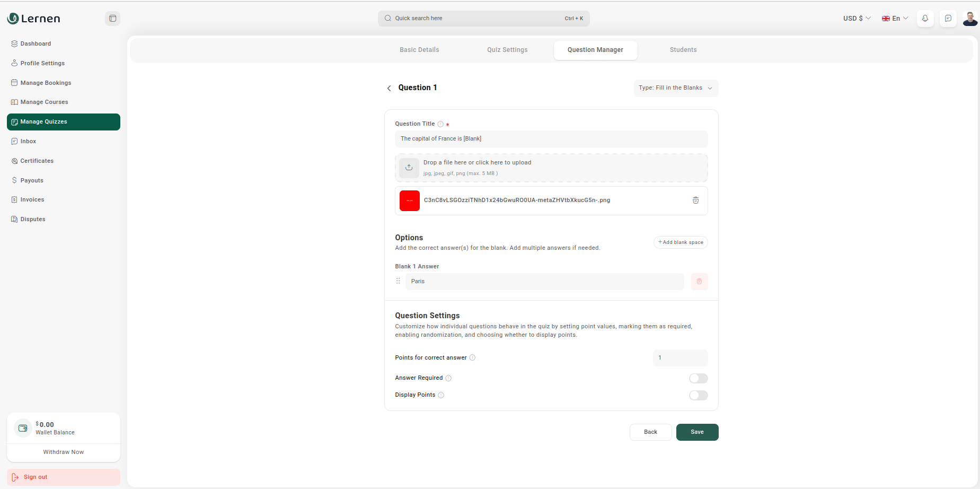Open the question Type dropdown

[675, 88]
